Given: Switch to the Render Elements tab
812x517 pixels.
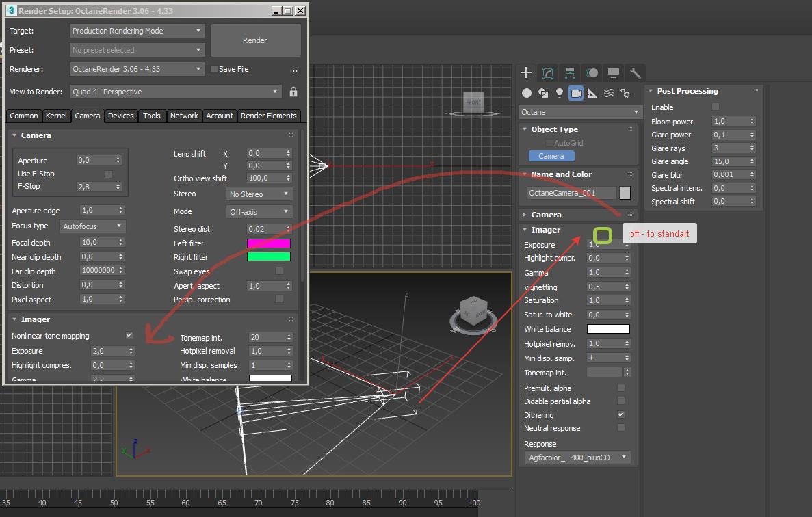Looking at the screenshot, I should coord(268,116).
